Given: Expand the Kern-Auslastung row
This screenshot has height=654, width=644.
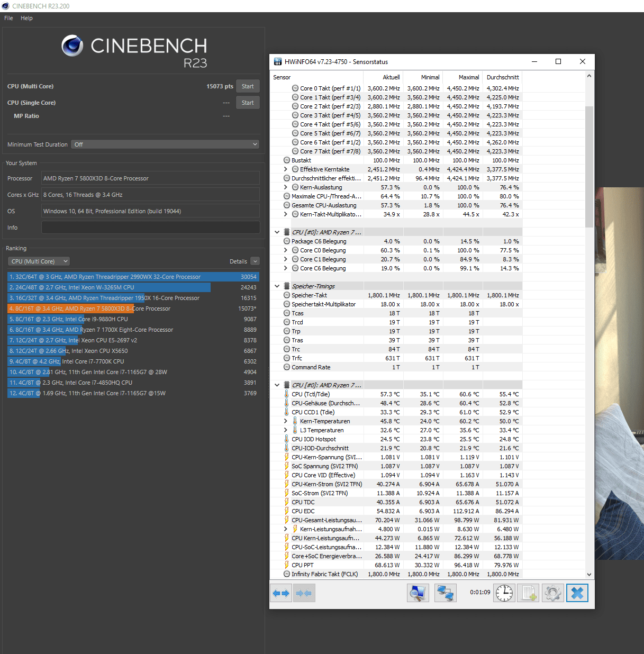Looking at the screenshot, I should tap(286, 187).
